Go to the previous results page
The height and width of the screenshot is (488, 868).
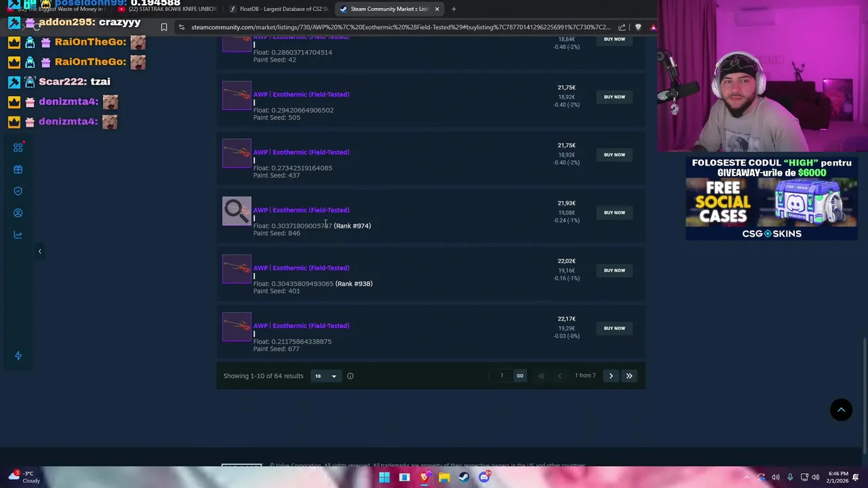coord(559,375)
